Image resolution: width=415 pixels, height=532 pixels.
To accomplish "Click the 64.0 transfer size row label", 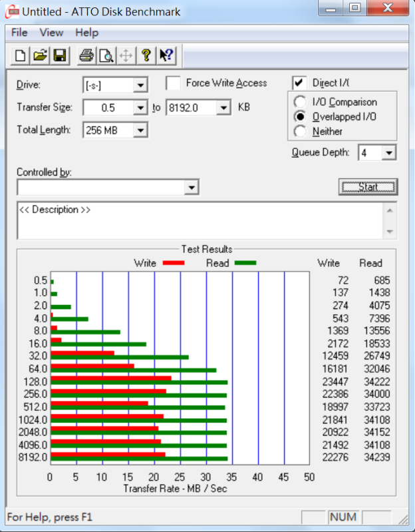I will pos(38,368).
